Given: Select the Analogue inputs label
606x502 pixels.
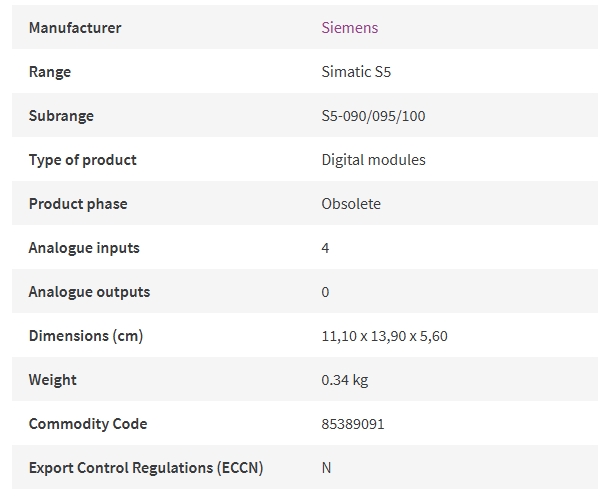Looking at the screenshot, I should point(84,248).
